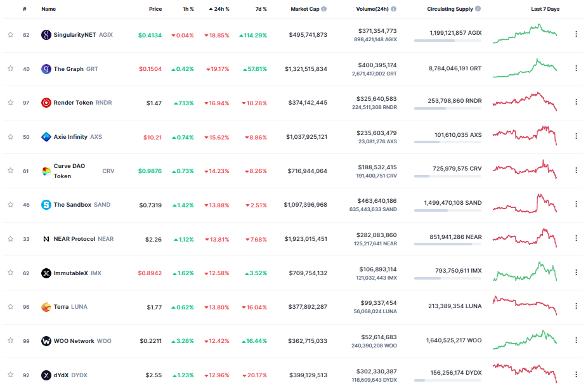Screen dimensions: 588x388
Task: Show Market Cap info tooltip icon
Action: pos(324,9)
